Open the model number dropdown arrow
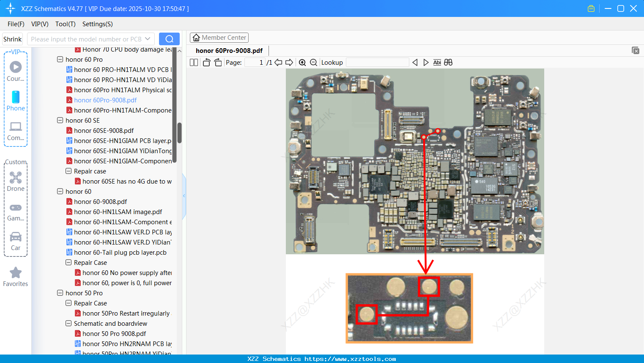644x363 pixels. pyautogui.click(x=148, y=39)
